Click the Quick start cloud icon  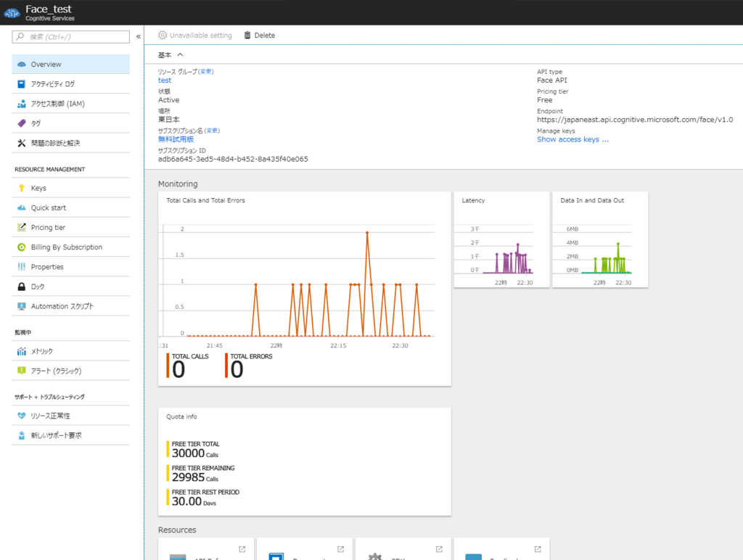point(21,207)
